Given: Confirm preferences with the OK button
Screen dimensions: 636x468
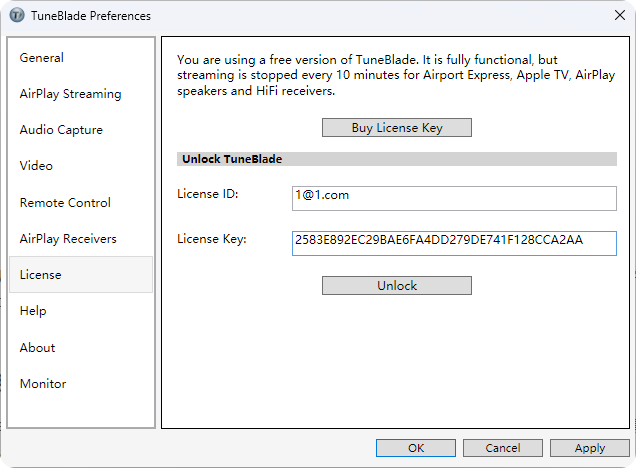Looking at the screenshot, I should [416, 448].
